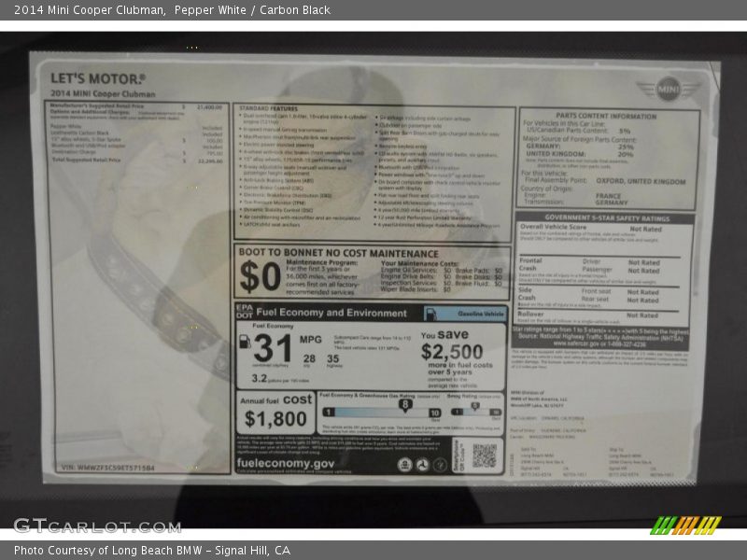Click the fueleconomy.gov web address
The height and width of the screenshot is (560, 747).
[x=286, y=463]
